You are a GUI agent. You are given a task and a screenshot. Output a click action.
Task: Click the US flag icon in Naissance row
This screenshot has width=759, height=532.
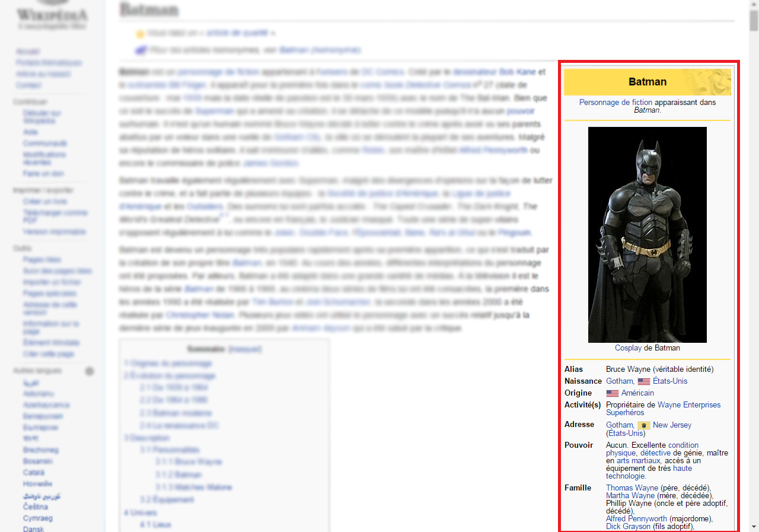click(x=644, y=381)
